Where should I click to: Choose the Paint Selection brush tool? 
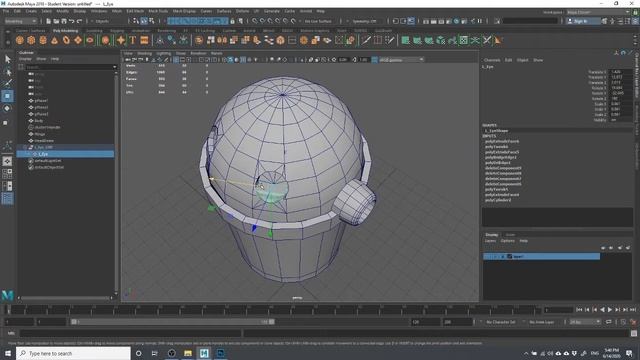coord(7,83)
